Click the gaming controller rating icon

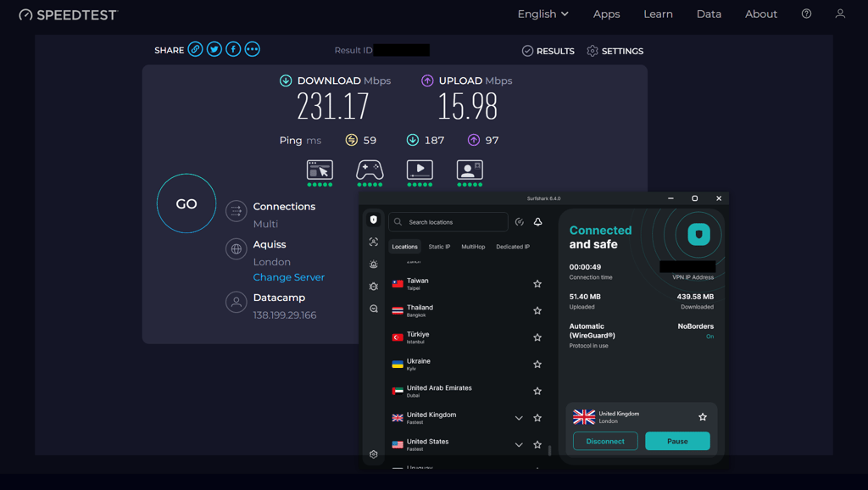pyautogui.click(x=370, y=170)
